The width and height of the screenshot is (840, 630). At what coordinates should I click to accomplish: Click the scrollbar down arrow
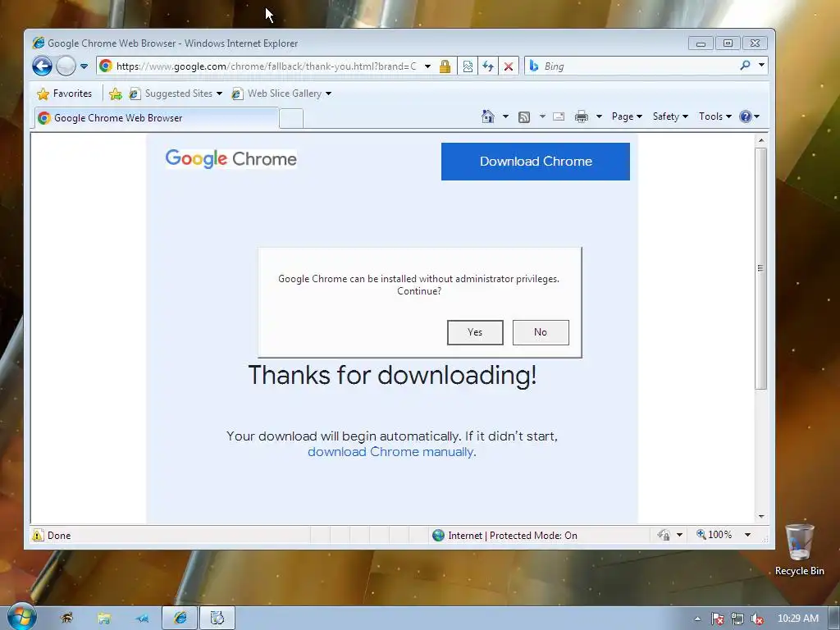pyautogui.click(x=761, y=517)
